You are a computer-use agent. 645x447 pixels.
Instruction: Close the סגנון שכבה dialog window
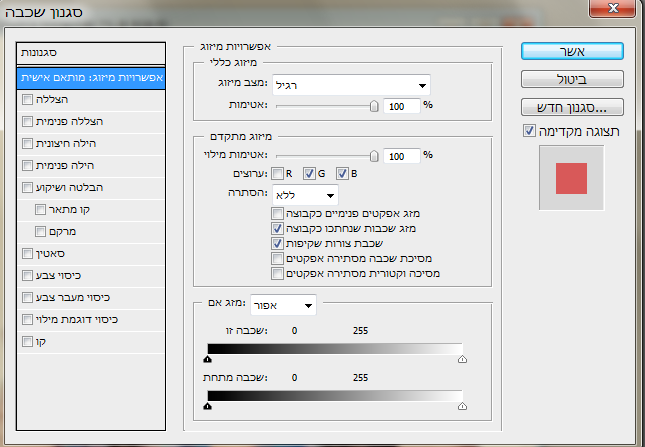[x=613, y=8]
